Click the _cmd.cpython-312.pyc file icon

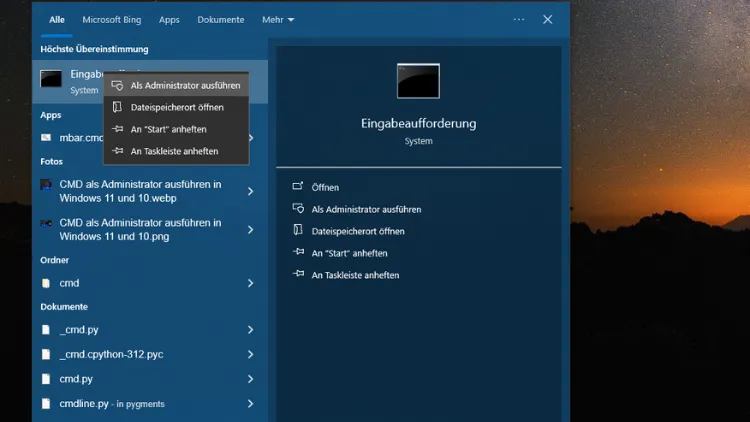(45, 355)
